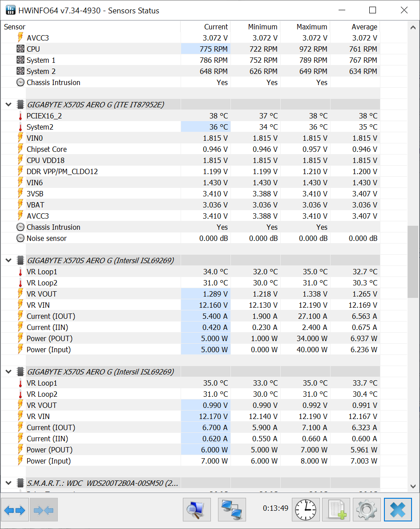Click the lightning icon next to VIN6

click(x=20, y=182)
